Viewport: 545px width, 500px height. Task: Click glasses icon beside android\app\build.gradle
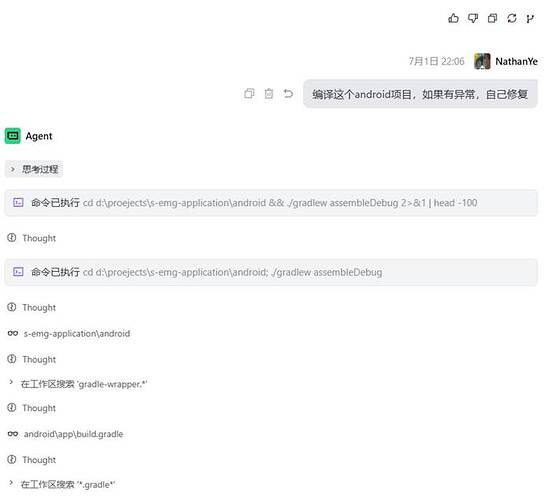pyautogui.click(x=13, y=434)
